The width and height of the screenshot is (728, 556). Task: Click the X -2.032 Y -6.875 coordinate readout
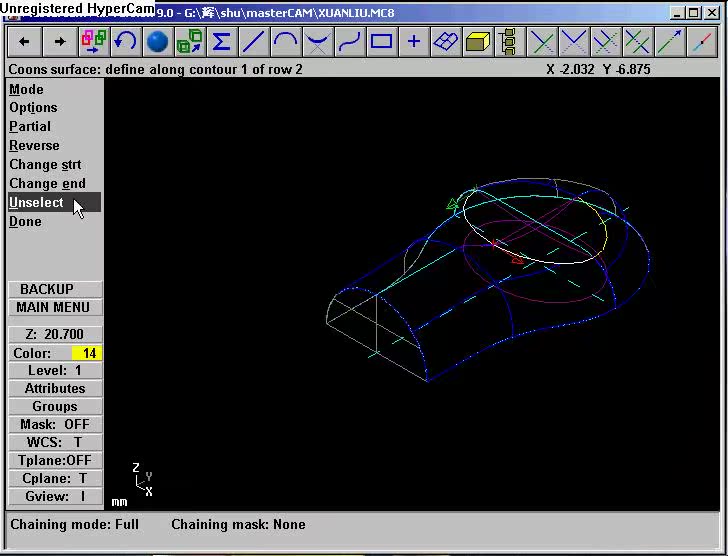(x=598, y=70)
